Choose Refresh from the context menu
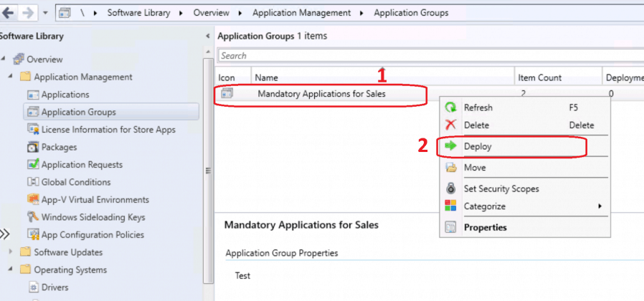This screenshot has width=644, height=301. pyautogui.click(x=525, y=107)
